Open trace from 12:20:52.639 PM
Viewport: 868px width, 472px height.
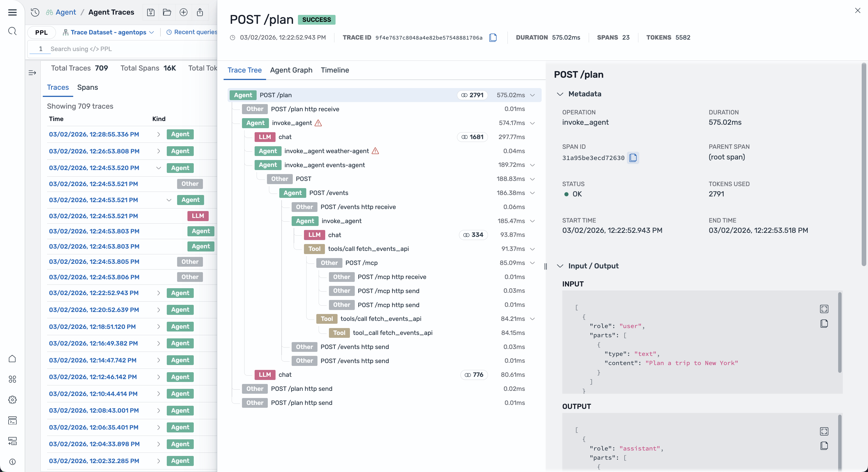[x=94, y=310]
